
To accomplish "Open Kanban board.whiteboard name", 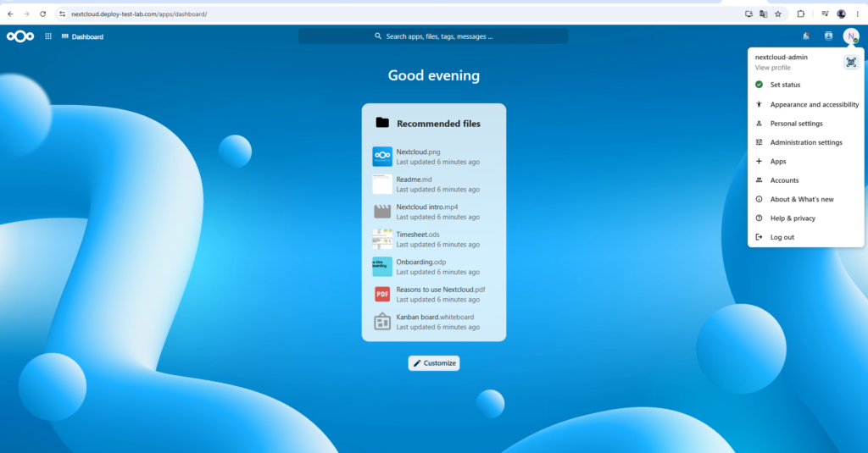I will pos(435,317).
